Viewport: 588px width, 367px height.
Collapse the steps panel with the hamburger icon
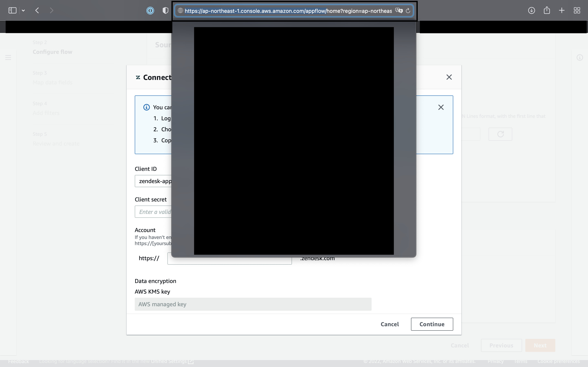8,57
